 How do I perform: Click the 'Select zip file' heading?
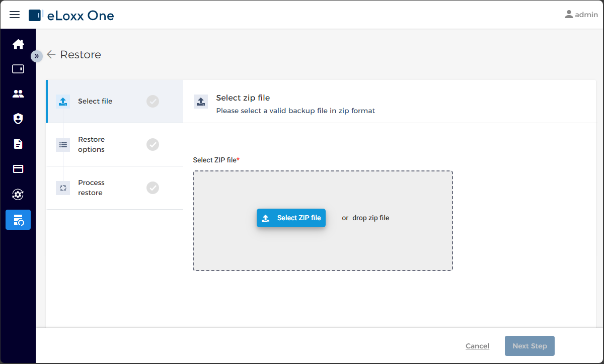point(243,98)
